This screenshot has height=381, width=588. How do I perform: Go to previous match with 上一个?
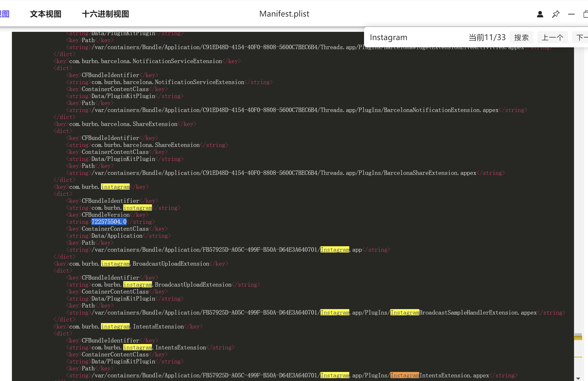click(x=552, y=38)
